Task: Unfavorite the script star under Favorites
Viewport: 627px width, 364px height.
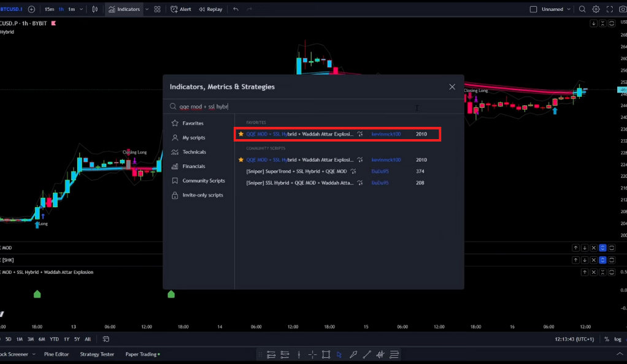Action: tap(240, 134)
